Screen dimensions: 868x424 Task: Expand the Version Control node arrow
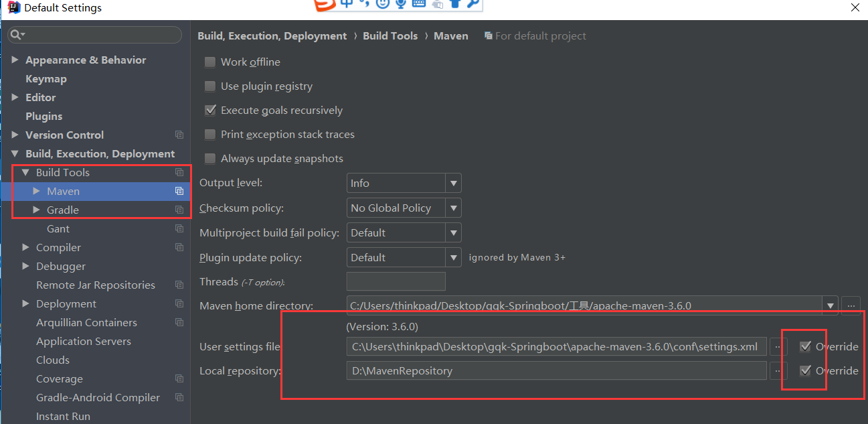[x=15, y=135]
